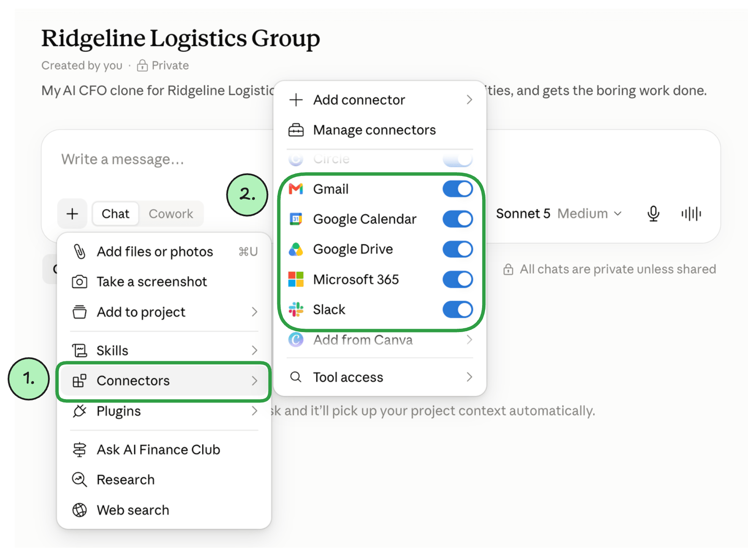Screen dimensions: 756x556
Task: Turn off the Google Drive connector
Action: (458, 249)
